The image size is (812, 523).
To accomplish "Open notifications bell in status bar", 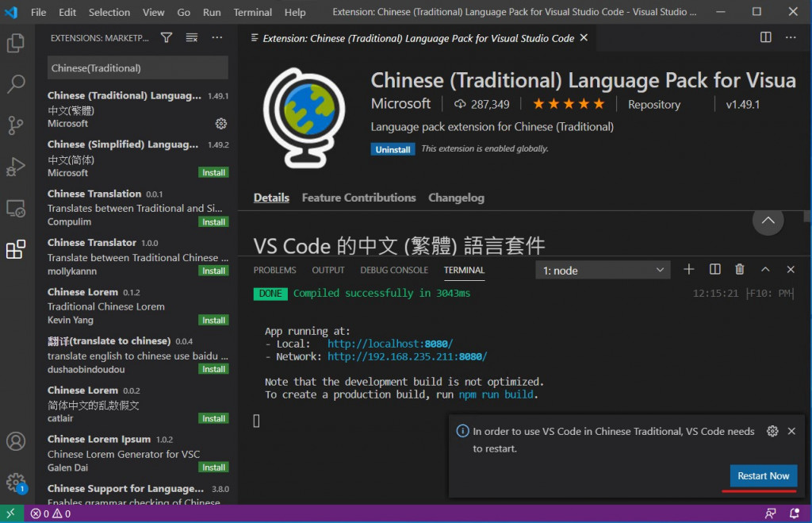I will pyautogui.click(x=794, y=513).
